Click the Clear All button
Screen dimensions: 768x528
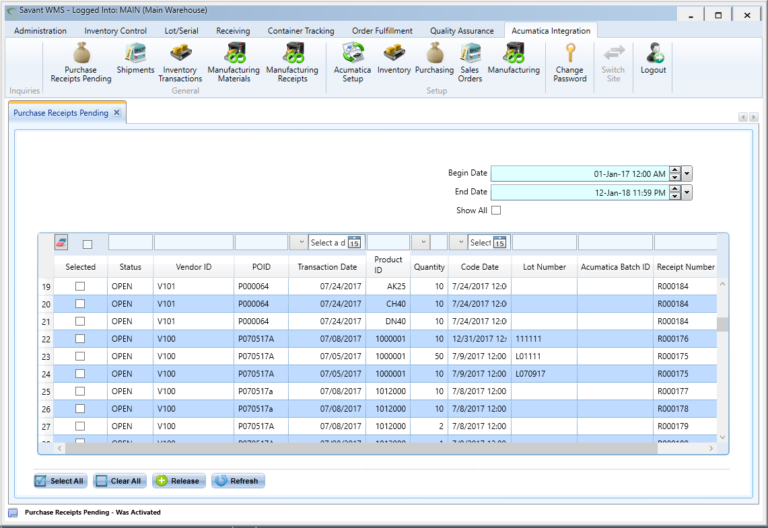coord(120,481)
